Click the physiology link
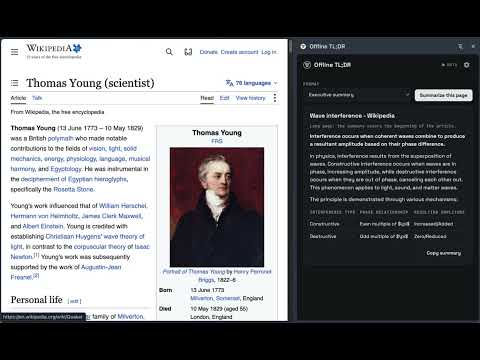Screen dimensions: 480x360 click(x=81, y=159)
